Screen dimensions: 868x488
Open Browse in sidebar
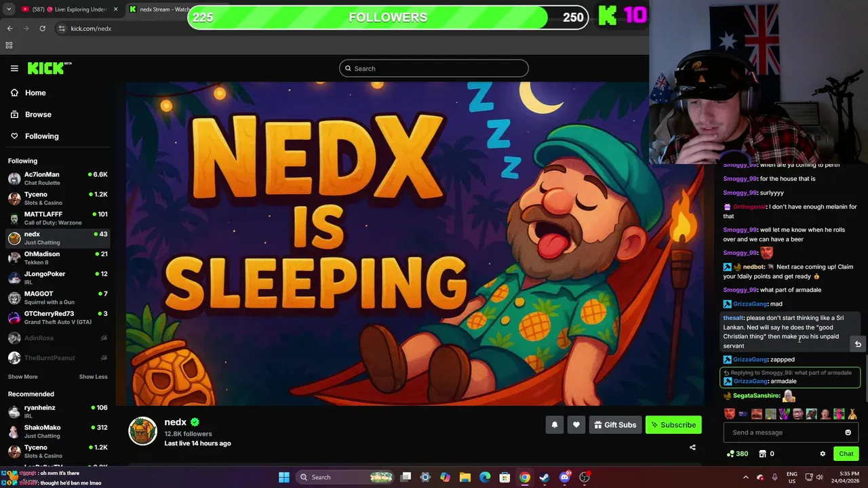coord(38,115)
